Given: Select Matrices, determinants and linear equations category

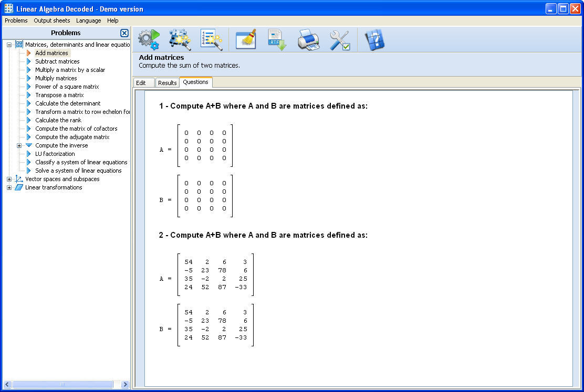Looking at the screenshot, I should tap(77, 45).
